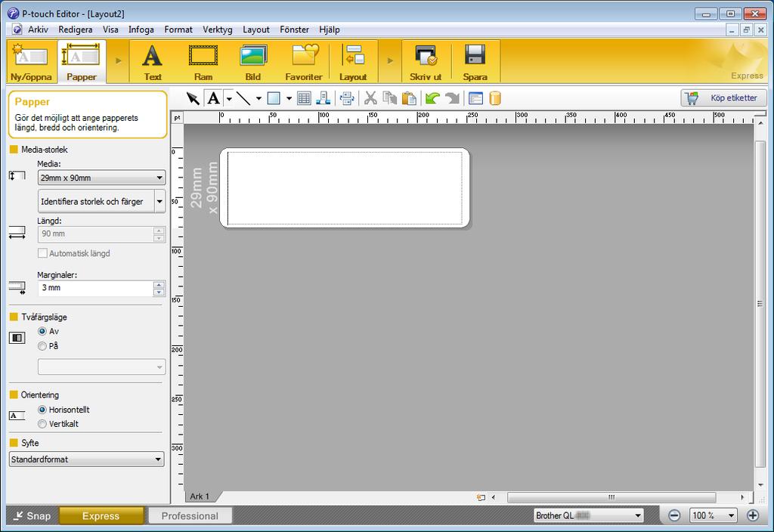This screenshot has width=774, height=532.
Task: Click Identifiera storlek och färger button
Action: 96,201
